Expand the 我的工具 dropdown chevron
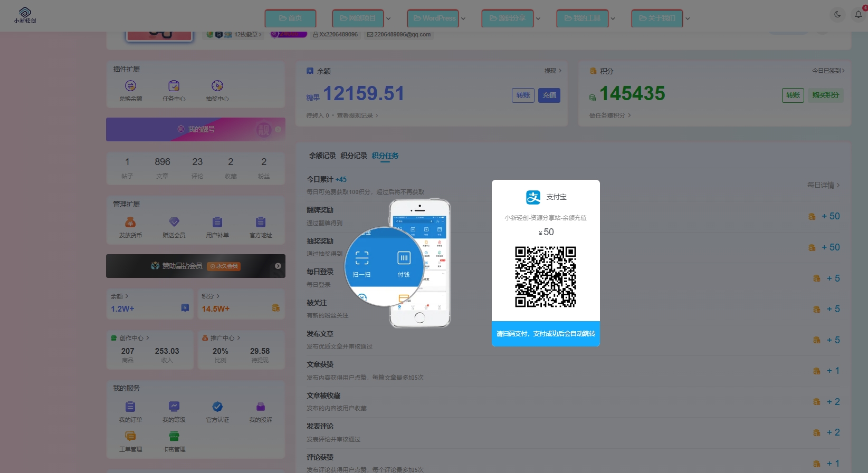Viewport: 868px width, 473px height. click(613, 18)
